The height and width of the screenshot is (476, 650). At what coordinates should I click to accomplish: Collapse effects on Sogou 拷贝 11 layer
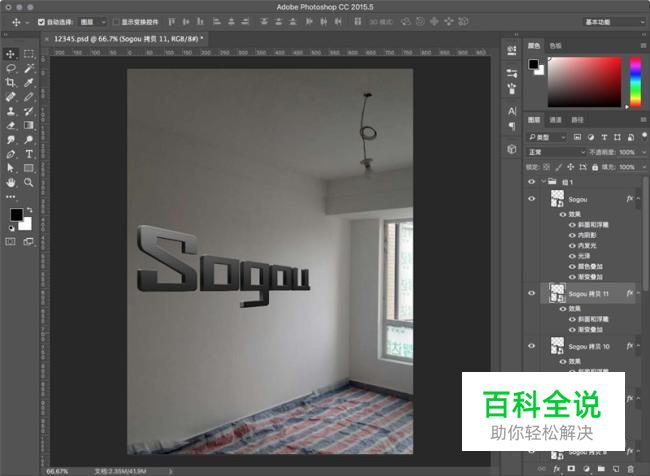point(638,293)
